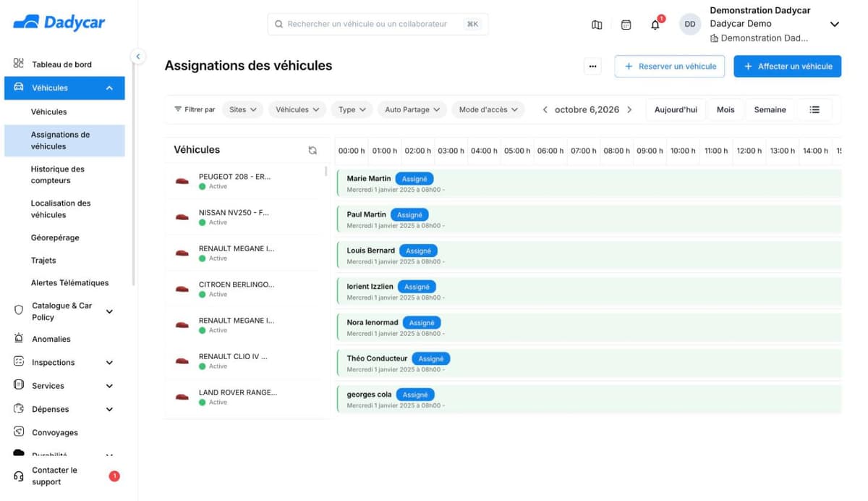Open Louis Bernard assignment bar
Image resolution: width=868 pixels, height=501 pixels.
[x=590, y=256]
